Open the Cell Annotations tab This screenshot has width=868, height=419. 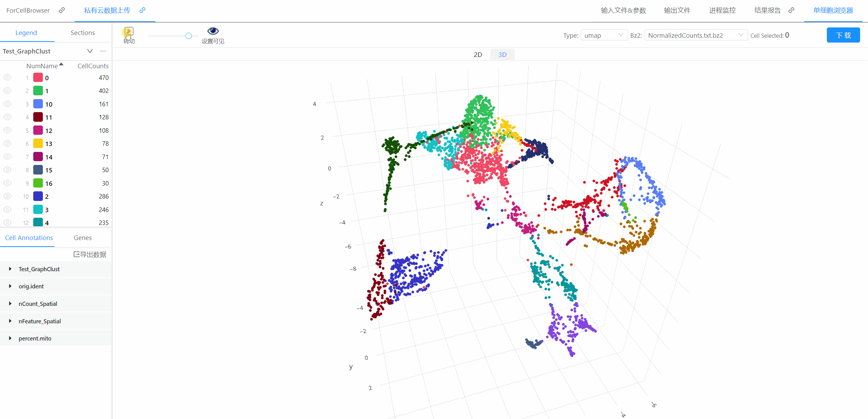click(29, 238)
